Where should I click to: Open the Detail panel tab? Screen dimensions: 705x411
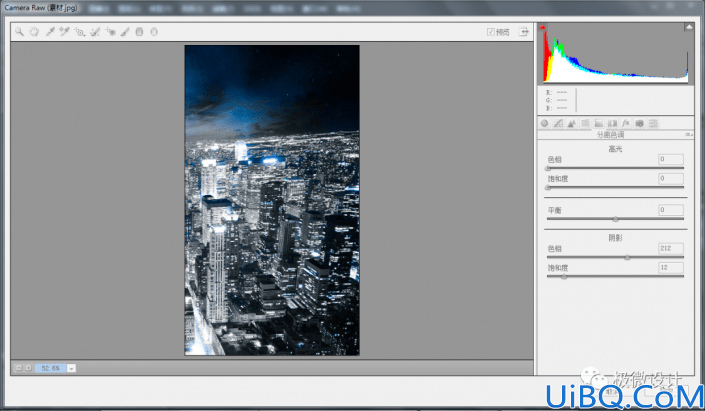[x=571, y=123]
